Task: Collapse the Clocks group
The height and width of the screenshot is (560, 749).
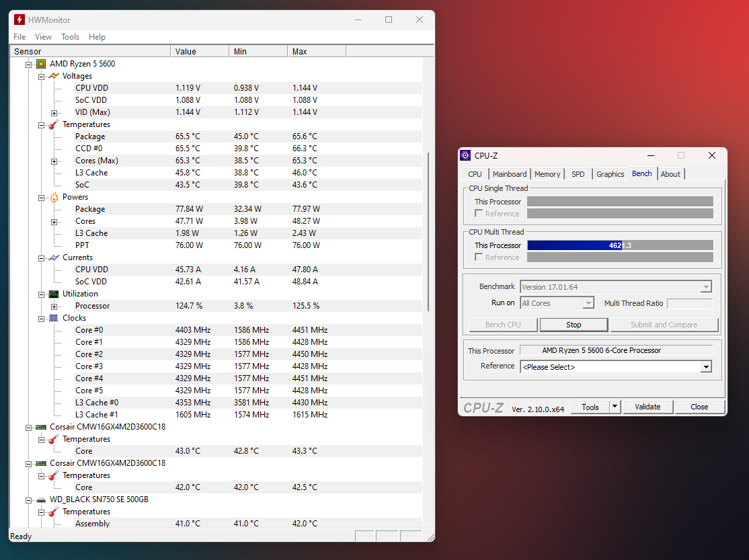Action: point(42,319)
